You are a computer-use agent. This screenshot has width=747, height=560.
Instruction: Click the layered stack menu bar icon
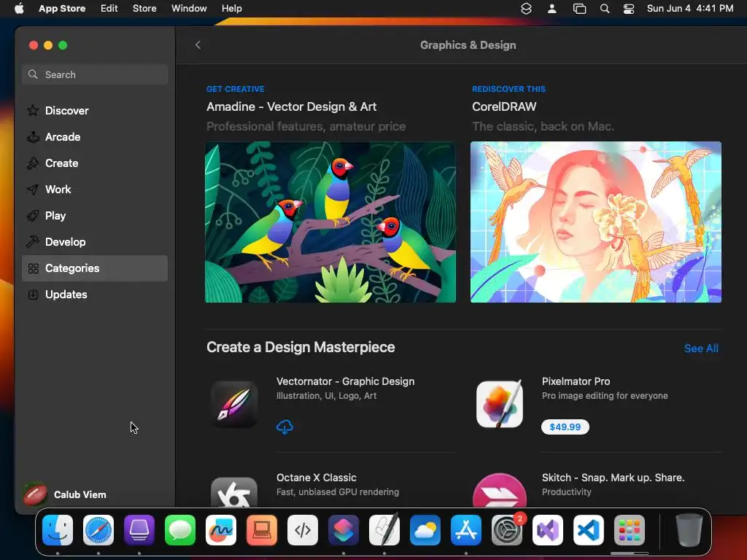coord(526,9)
